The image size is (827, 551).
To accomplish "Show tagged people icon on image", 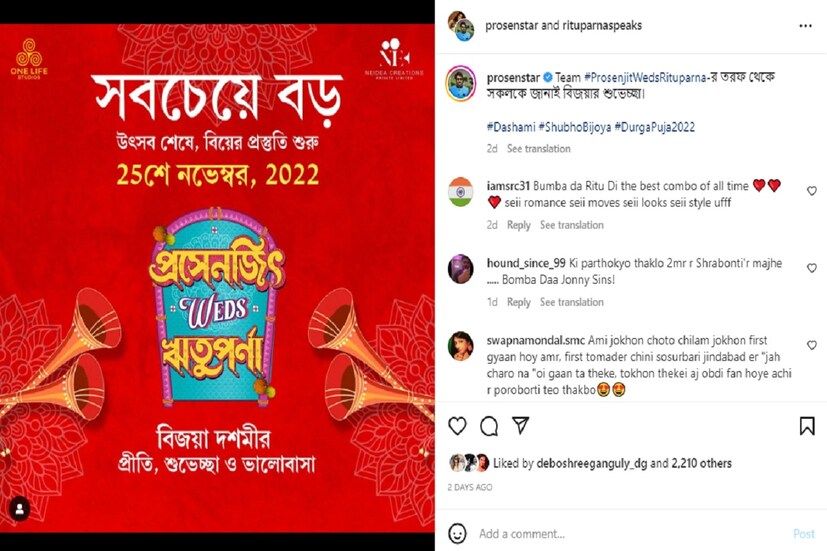I will tap(20, 509).
